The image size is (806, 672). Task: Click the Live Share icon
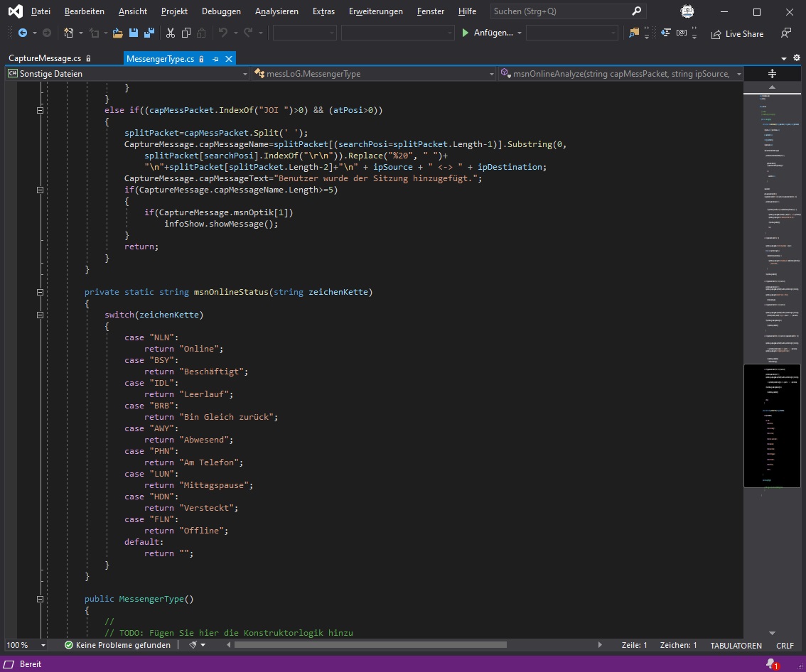coord(716,33)
